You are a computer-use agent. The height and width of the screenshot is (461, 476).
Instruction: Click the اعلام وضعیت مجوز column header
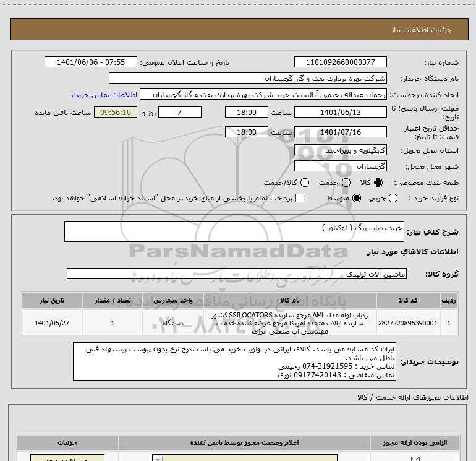(x=244, y=442)
